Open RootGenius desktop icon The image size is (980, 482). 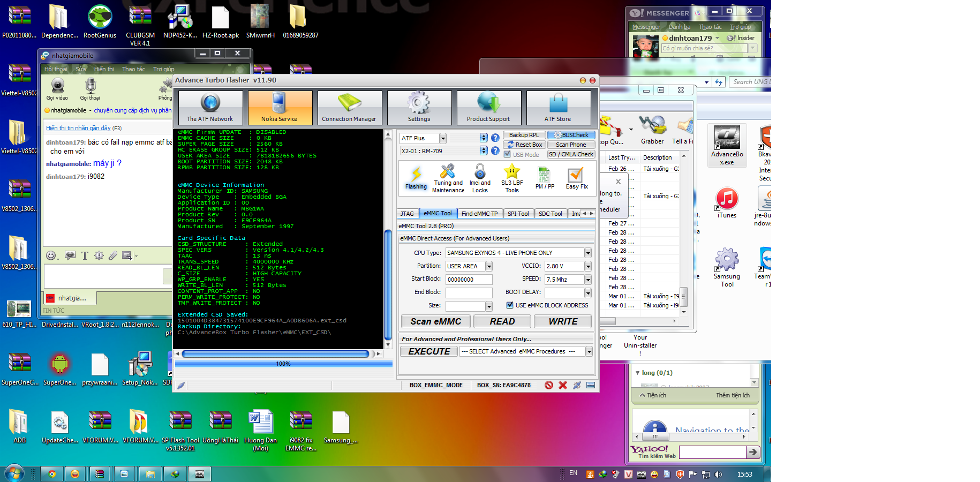pos(100,22)
